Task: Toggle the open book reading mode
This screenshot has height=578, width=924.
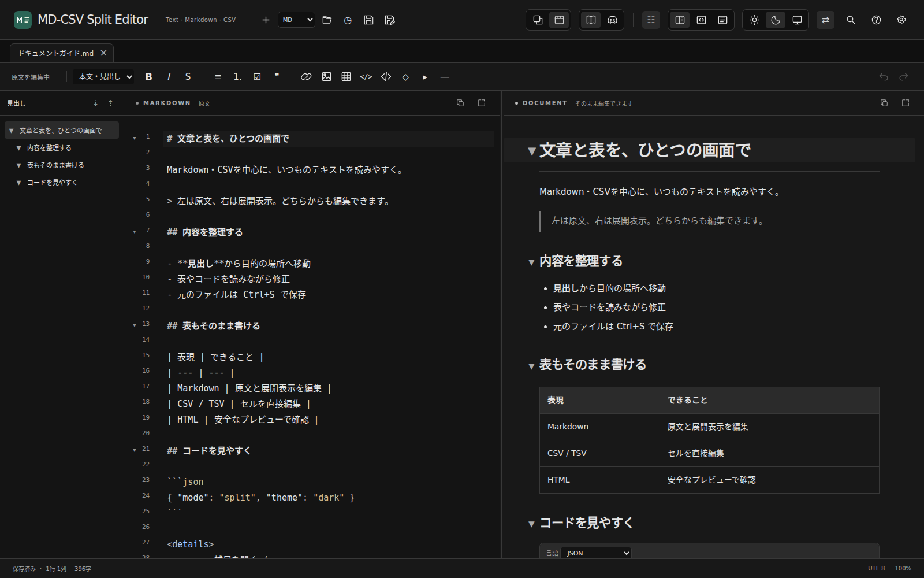Action: pyautogui.click(x=591, y=20)
